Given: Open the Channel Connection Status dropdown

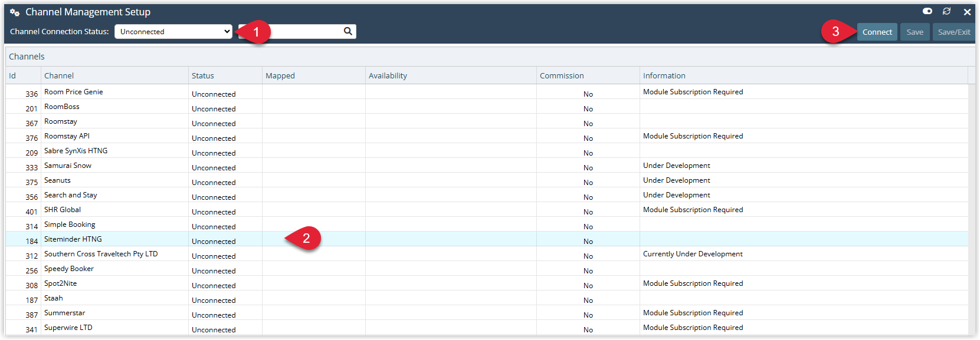Looking at the screenshot, I should point(173,31).
